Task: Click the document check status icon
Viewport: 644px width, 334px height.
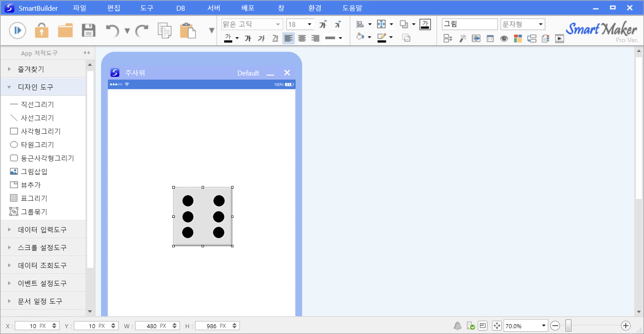Action: click(x=470, y=326)
